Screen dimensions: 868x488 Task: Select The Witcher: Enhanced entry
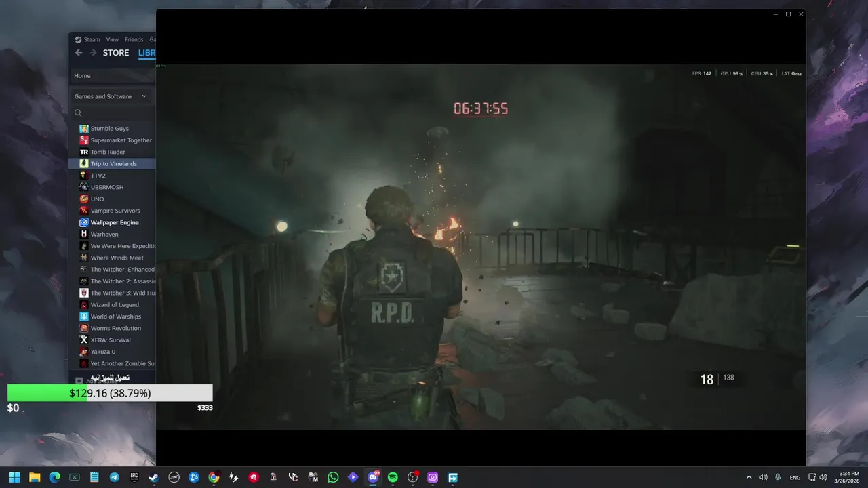click(112, 270)
